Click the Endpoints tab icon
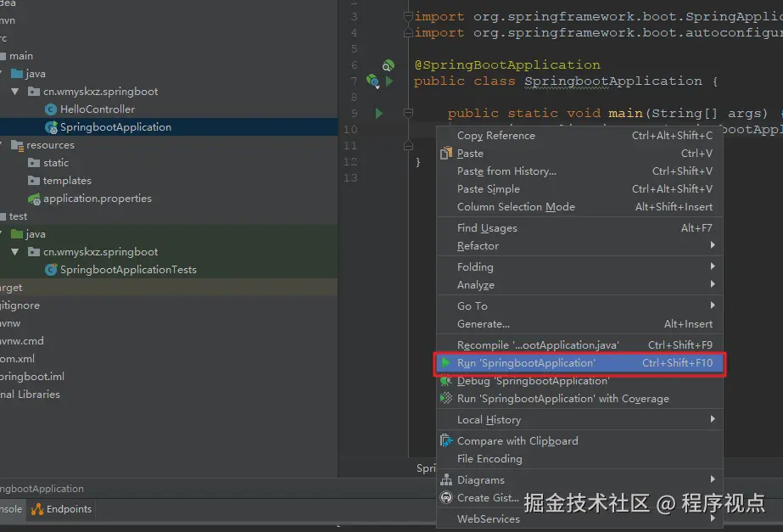This screenshot has height=532, width=783. click(x=37, y=509)
